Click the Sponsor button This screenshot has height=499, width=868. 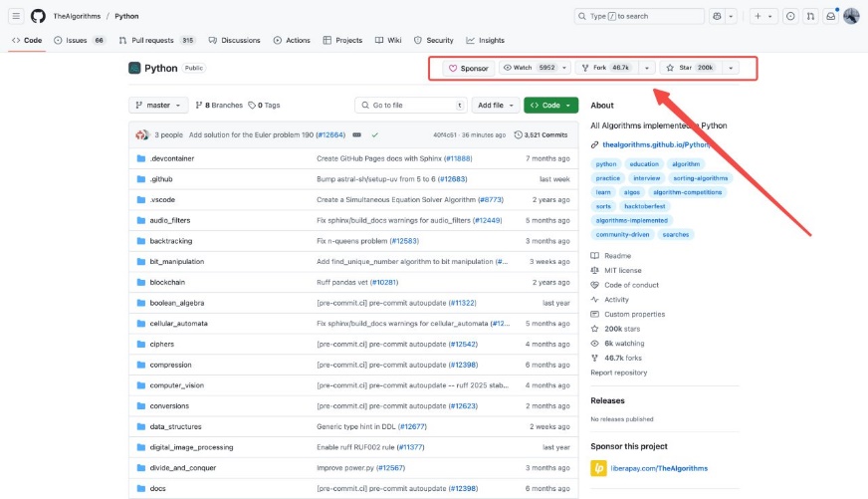[x=468, y=68]
